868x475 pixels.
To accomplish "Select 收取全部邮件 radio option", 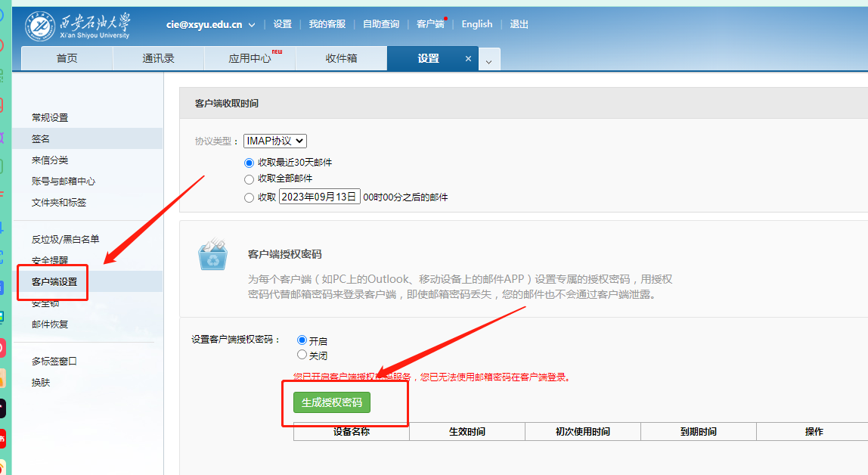I will point(249,179).
